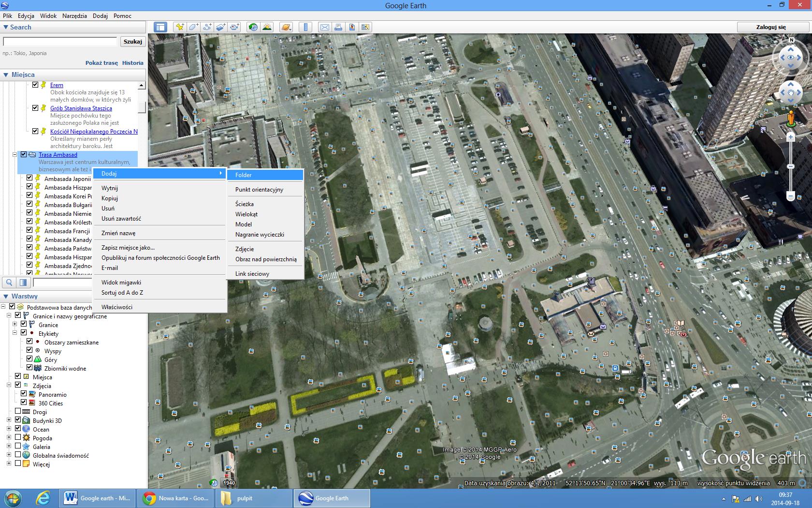Choose Ścieżka from the submenu
This screenshot has width=812, height=508.
(x=265, y=204)
